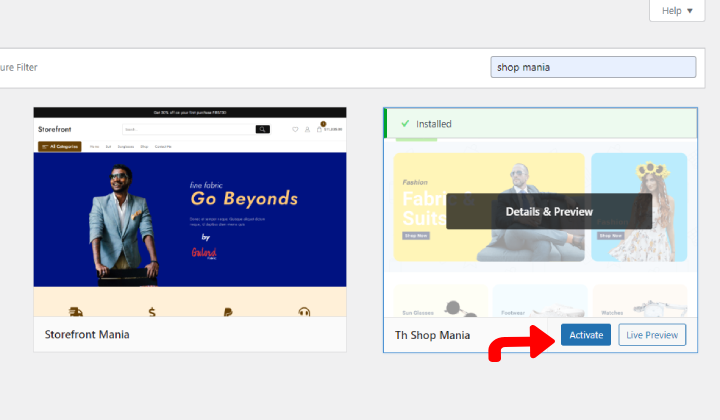
Task: Click the wishlist heart icon in the Storefront preview
Action: pyautogui.click(x=295, y=129)
